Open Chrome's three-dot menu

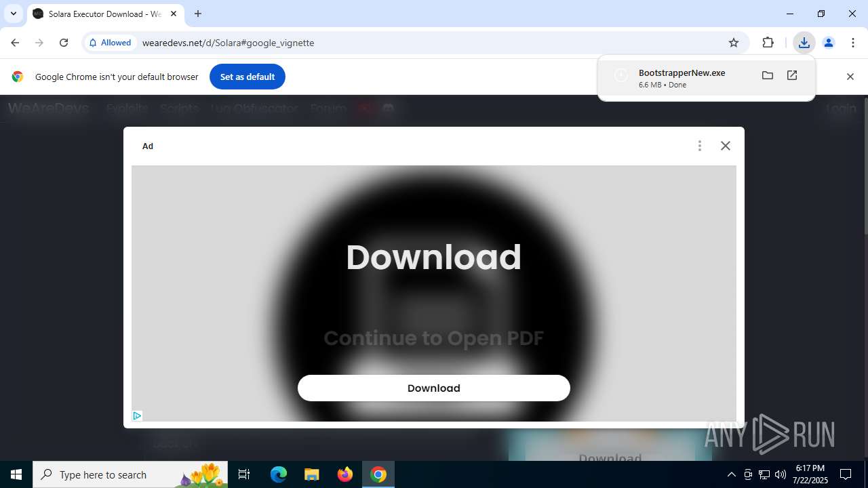pyautogui.click(x=853, y=43)
